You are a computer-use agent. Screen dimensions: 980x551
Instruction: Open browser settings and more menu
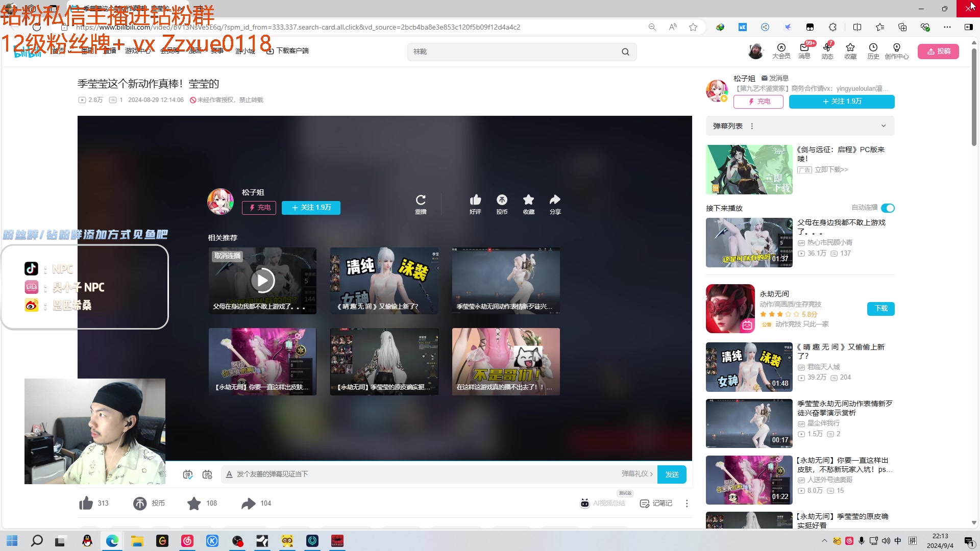tap(947, 27)
